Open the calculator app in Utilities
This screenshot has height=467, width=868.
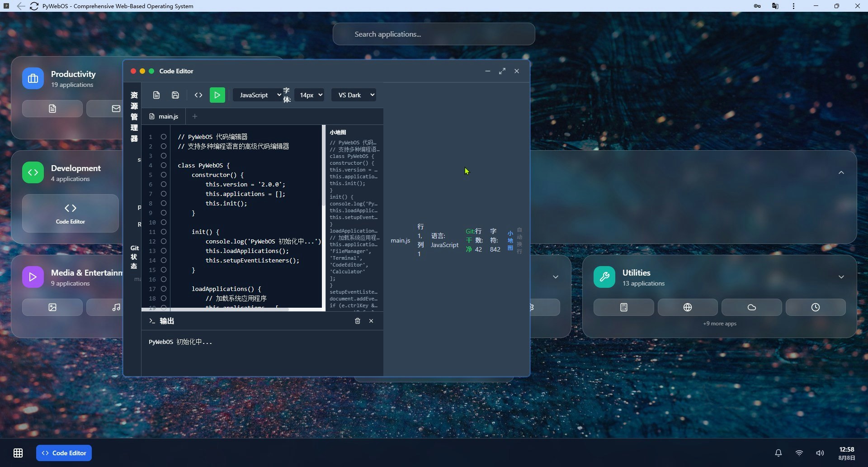pos(624,307)
